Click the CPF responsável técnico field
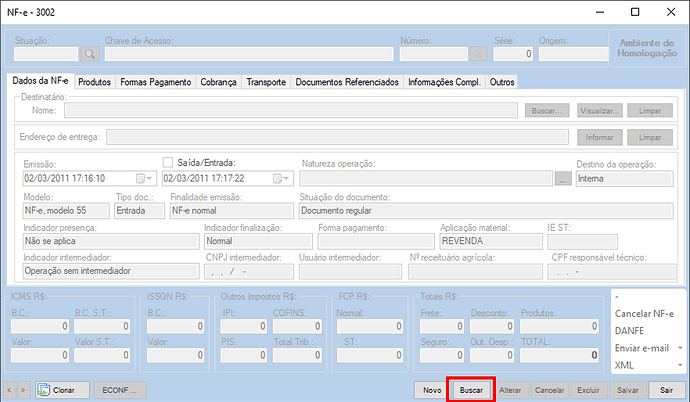 [x=612, y=271]
